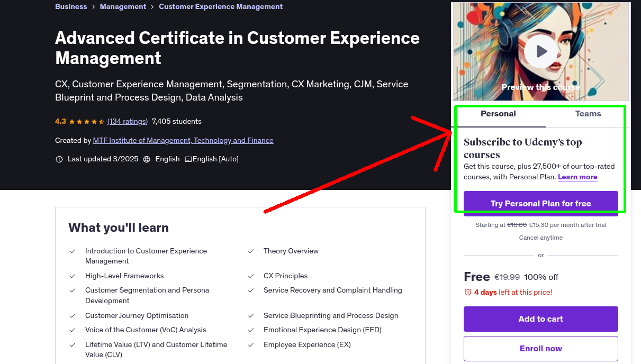Viewport: 641px width, 364px height.
Task: Click the English [Auto] captions text
Action: coord(215,159)
